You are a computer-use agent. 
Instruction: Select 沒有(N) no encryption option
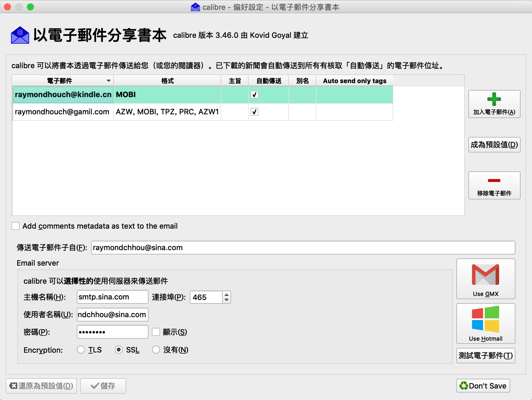(156, 350)
